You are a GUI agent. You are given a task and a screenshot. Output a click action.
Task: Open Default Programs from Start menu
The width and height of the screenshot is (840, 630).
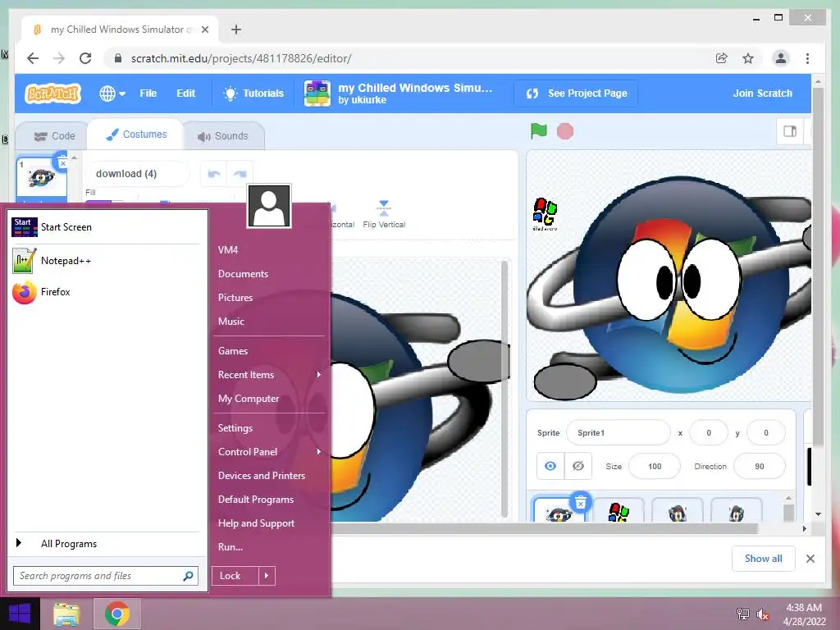coord(256,500)
